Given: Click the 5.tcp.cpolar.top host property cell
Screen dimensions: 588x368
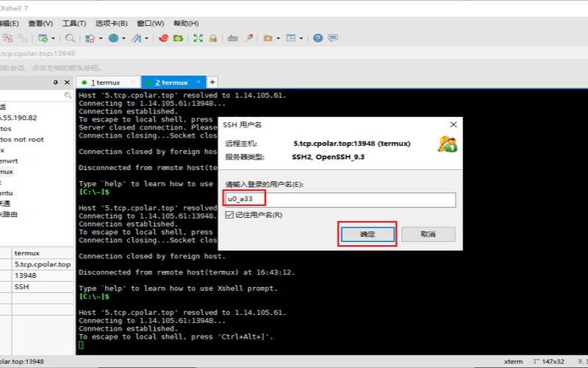Looking at the screenshot, I should (x=43, y=264).
